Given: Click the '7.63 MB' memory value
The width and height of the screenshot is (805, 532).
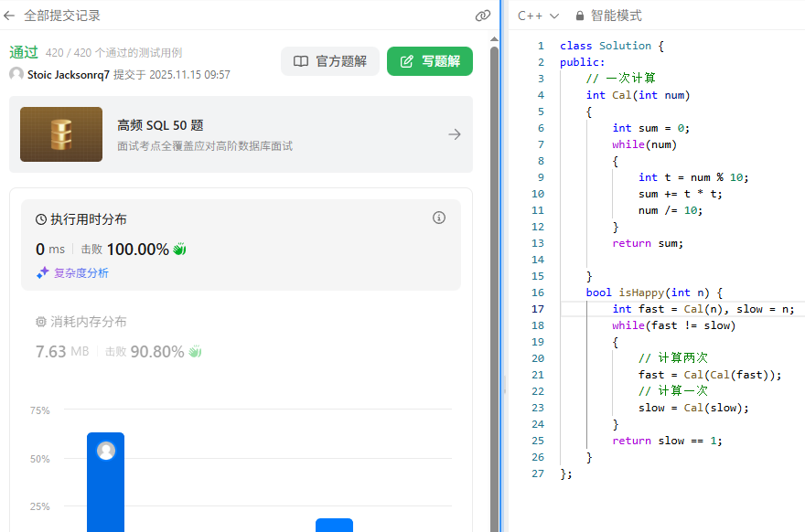Looking at the screenshot, I should pos(62,352).
